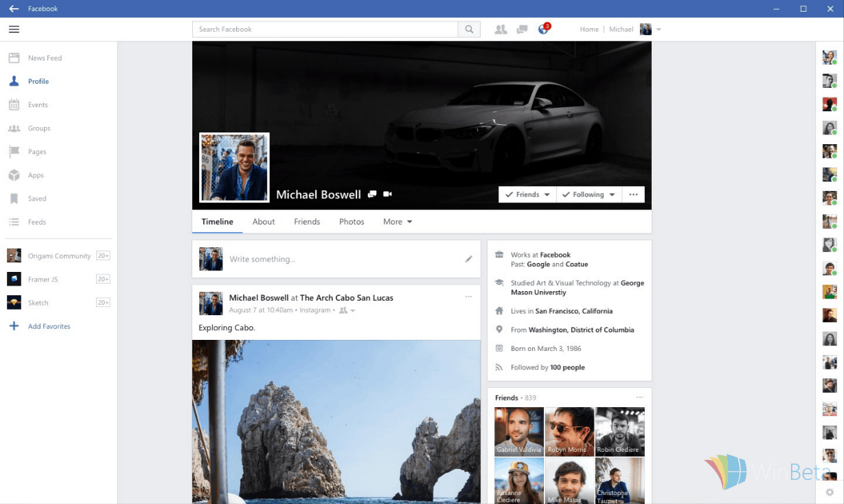Click the Events calendar icon
The width and height of the screenshot is (844, 504).
(x=14, y=104)
